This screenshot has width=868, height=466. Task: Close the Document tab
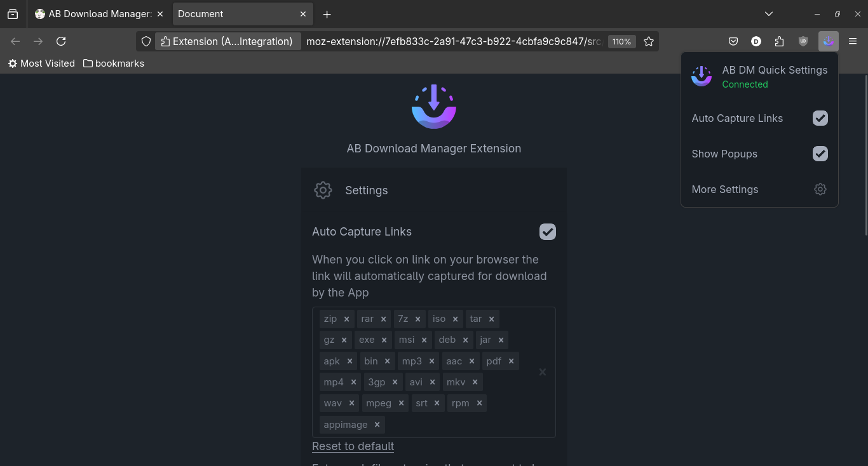[303, 14]
